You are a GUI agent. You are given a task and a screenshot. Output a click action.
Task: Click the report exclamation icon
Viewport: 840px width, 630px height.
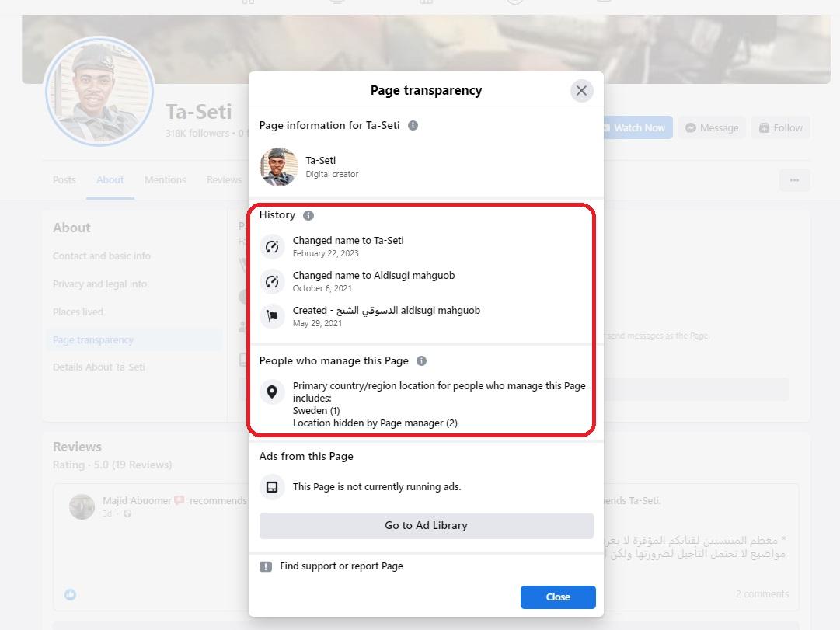tap(266, 567)
